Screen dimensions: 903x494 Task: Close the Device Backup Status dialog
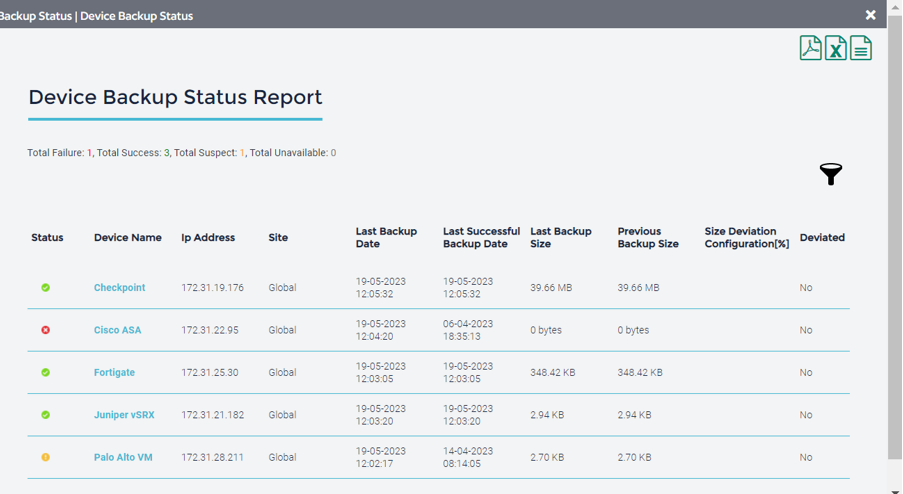(870, 15)
